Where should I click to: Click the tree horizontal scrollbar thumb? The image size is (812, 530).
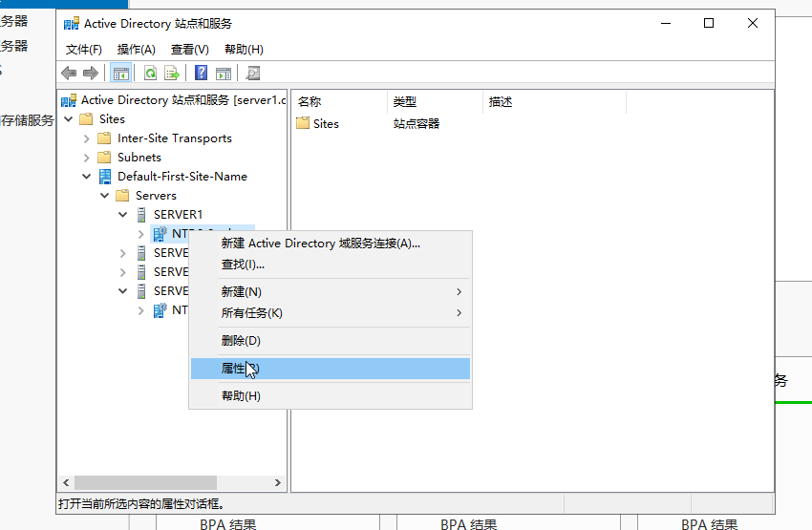click(x=145, y=482)
